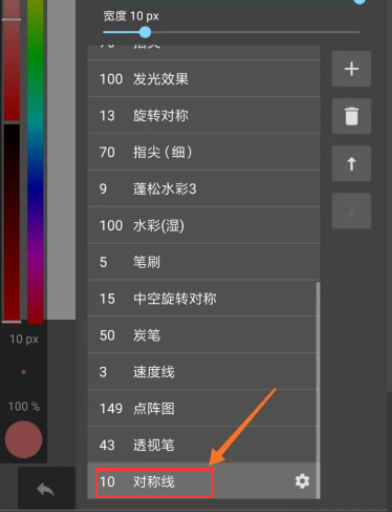Select the 笔刷 brush
This screenshot has width=392, height=512.
(x=204, y=262)
